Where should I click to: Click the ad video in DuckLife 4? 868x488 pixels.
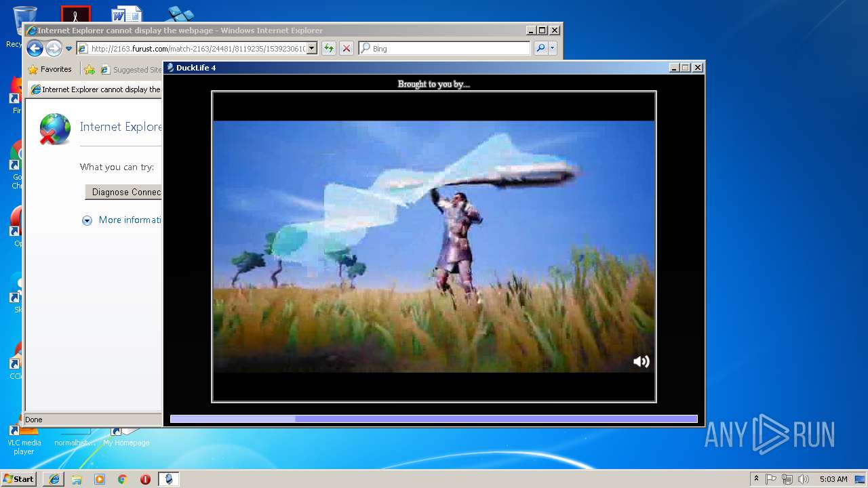(x=434, y=247)
